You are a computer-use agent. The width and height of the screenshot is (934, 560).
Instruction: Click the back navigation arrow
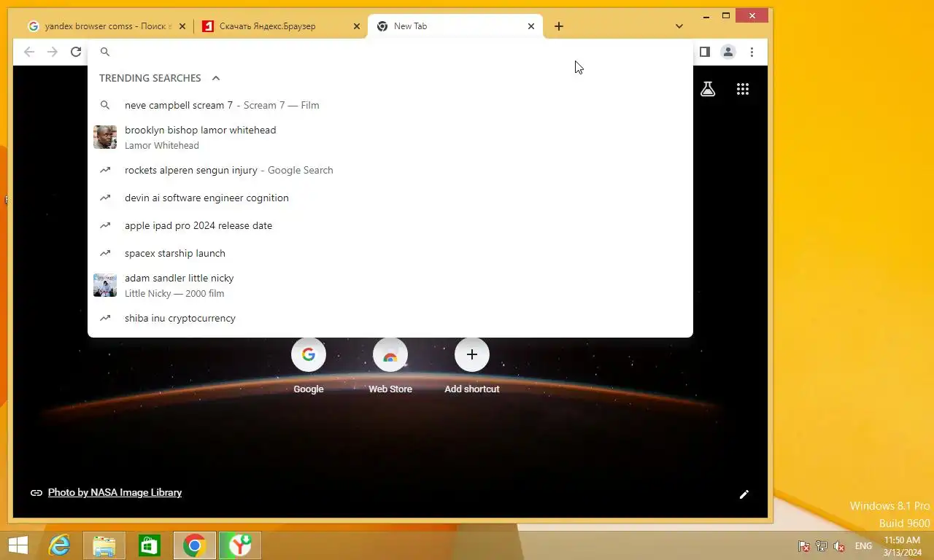[29, 52]
